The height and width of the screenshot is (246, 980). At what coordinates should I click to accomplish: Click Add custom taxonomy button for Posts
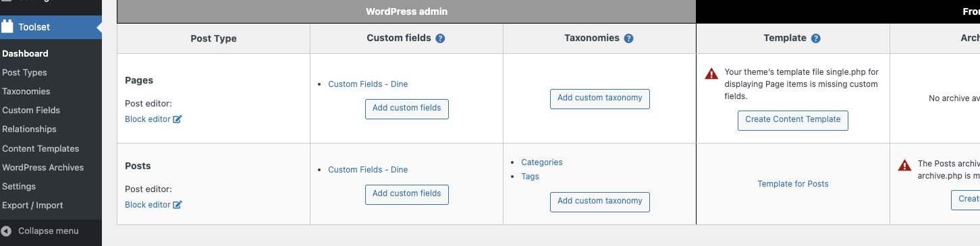point(600,202)
